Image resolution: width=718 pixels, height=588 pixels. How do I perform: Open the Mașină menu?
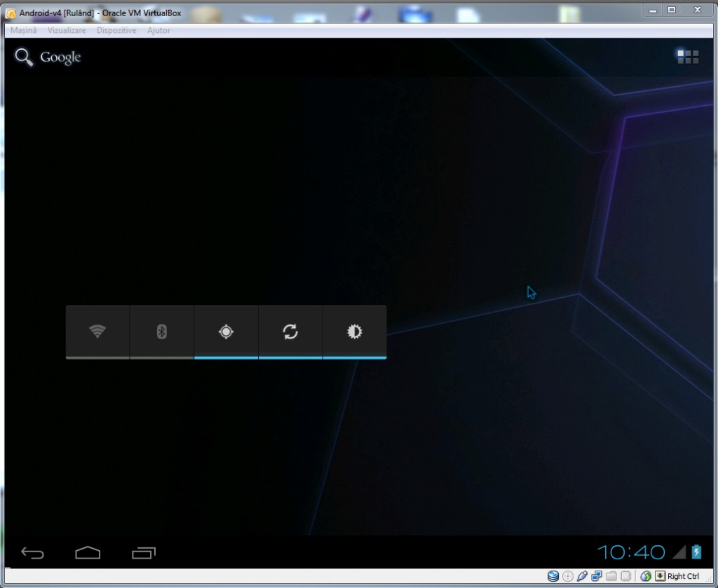coord(23,31)
